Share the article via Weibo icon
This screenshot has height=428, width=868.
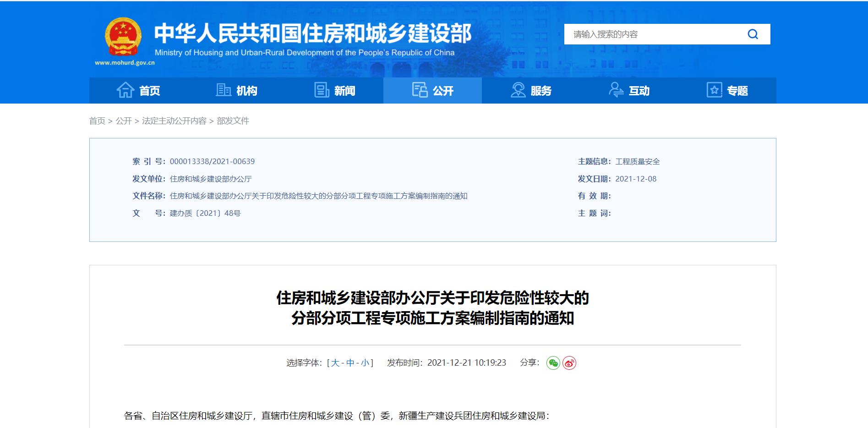pos(569,363)
